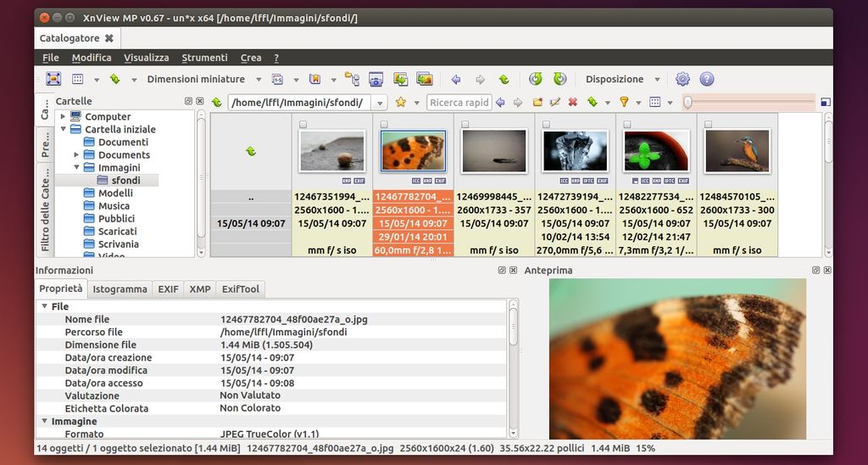
Task: Click the blue question mark help icon
Action: 707,79
